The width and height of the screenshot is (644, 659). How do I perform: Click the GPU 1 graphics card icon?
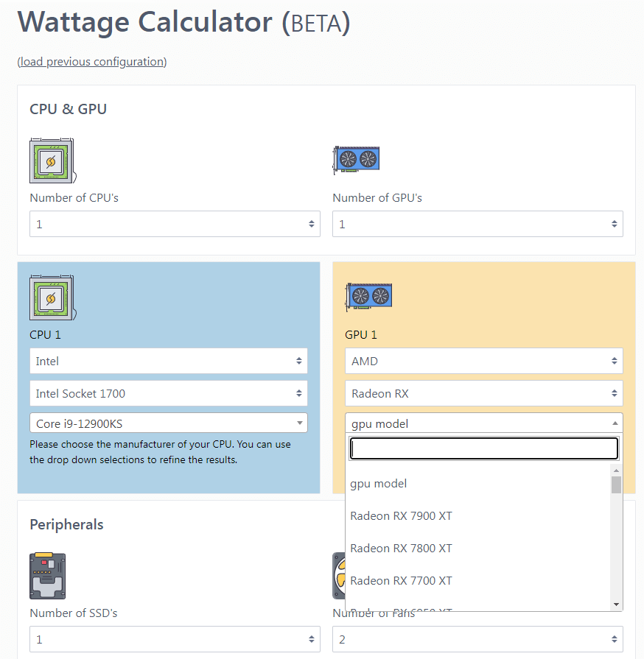tap(369, 296)
